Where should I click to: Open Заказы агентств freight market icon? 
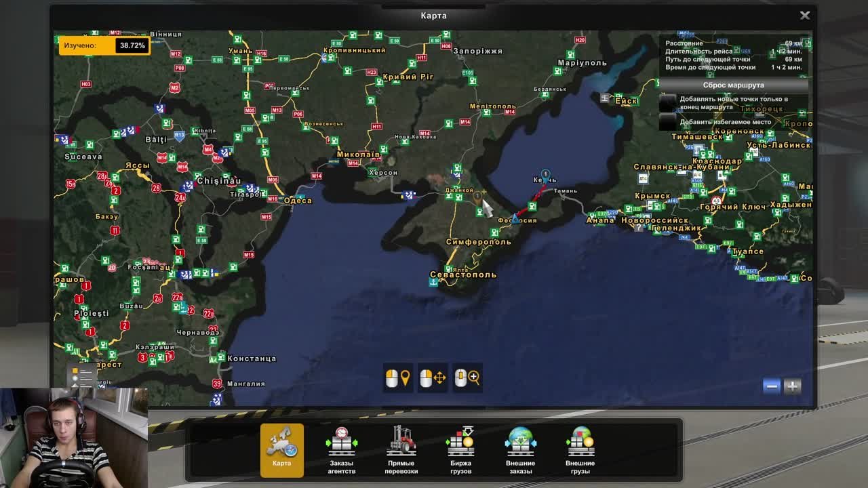[341, 449]
